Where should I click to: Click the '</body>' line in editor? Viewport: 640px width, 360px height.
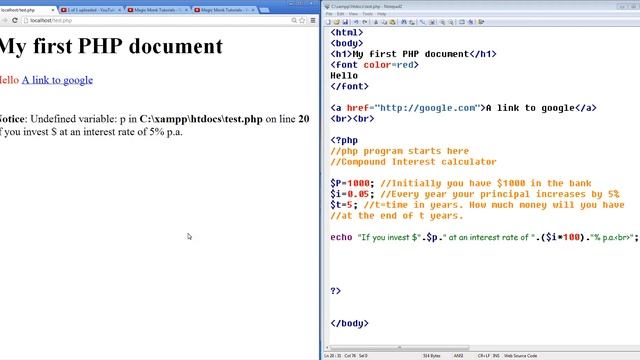click(349, 323)
